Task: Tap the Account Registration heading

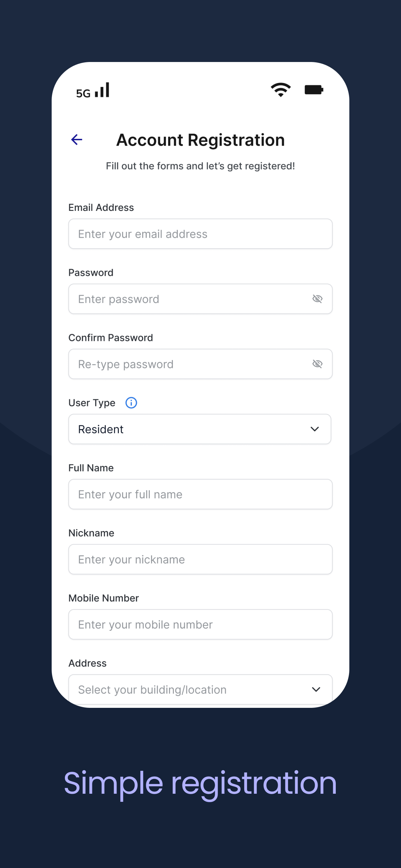Action: (200, 140)
